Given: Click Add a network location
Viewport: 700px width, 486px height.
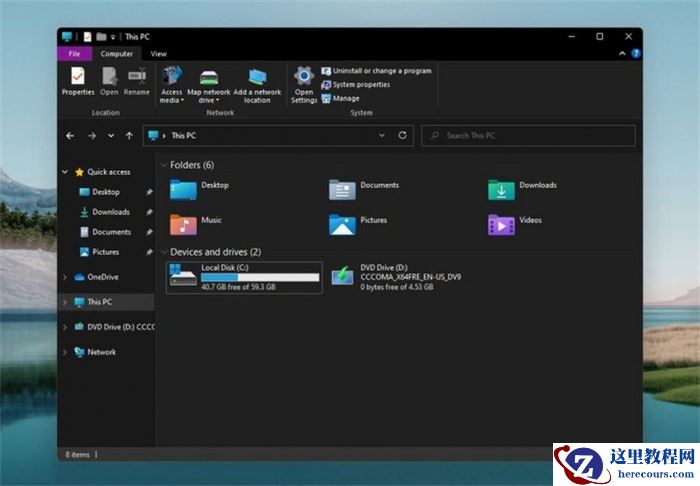Looking at the screenshot, I should click(x=257, y=85).
